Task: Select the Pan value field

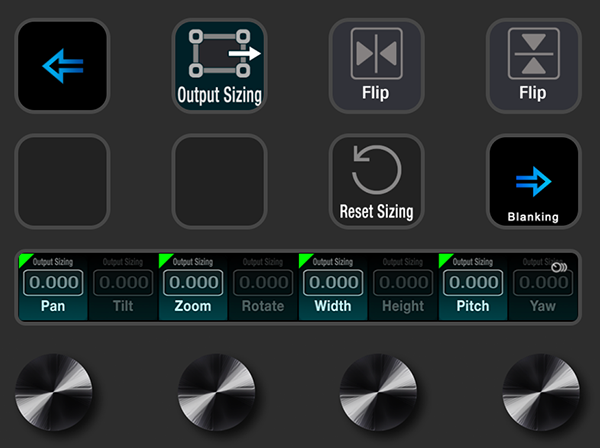Action: coord(53,282)
